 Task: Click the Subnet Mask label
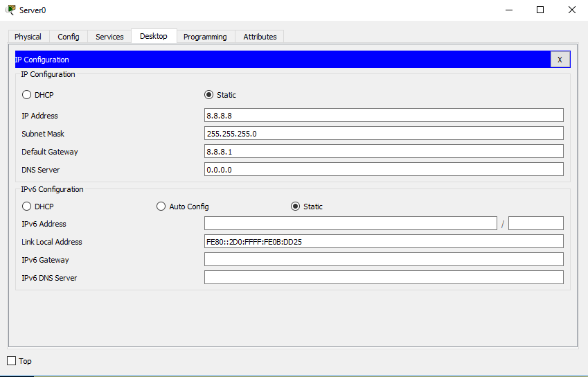pos(43,134)
